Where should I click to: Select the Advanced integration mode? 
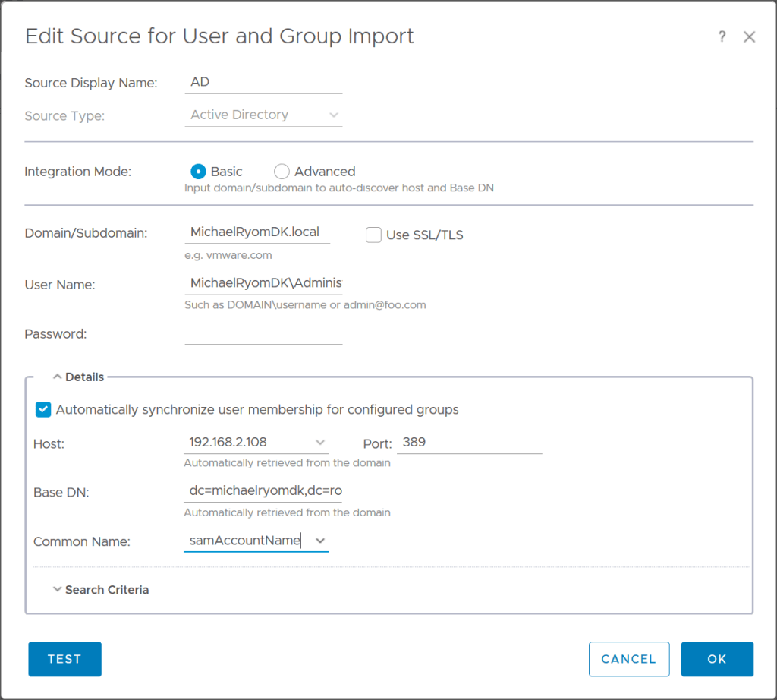tap(282, 172)
